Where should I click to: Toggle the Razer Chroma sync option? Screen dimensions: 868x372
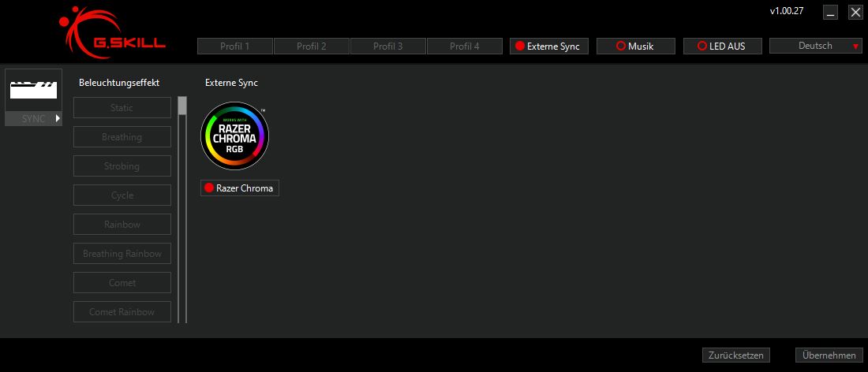click(239, 188)
